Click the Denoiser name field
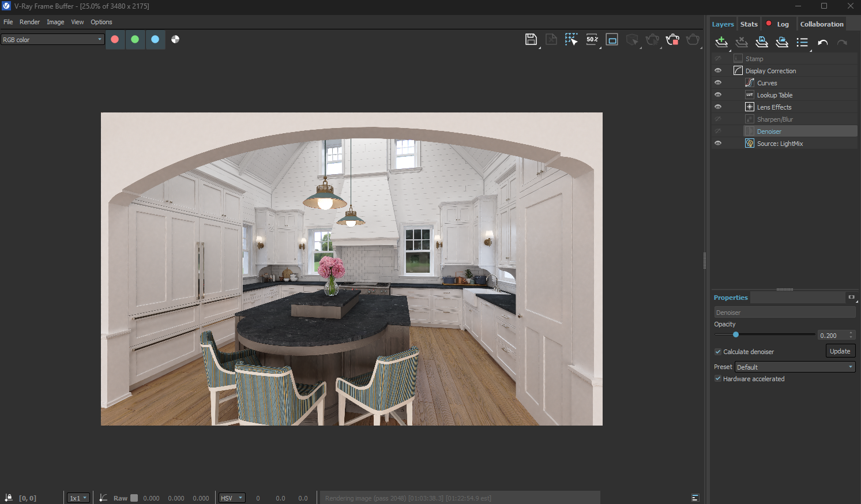The width and height of the screenshot is (861, 504). point(784,313)
